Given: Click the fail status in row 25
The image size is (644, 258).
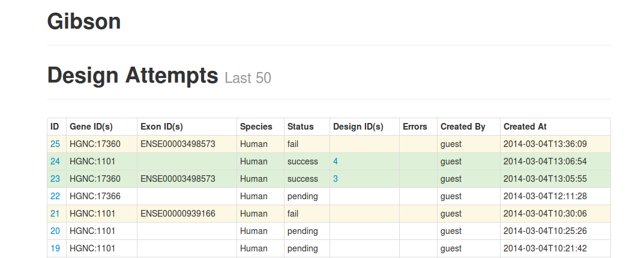Looking at the screenshot, I should pyautogui.click(x=293, y=144).
